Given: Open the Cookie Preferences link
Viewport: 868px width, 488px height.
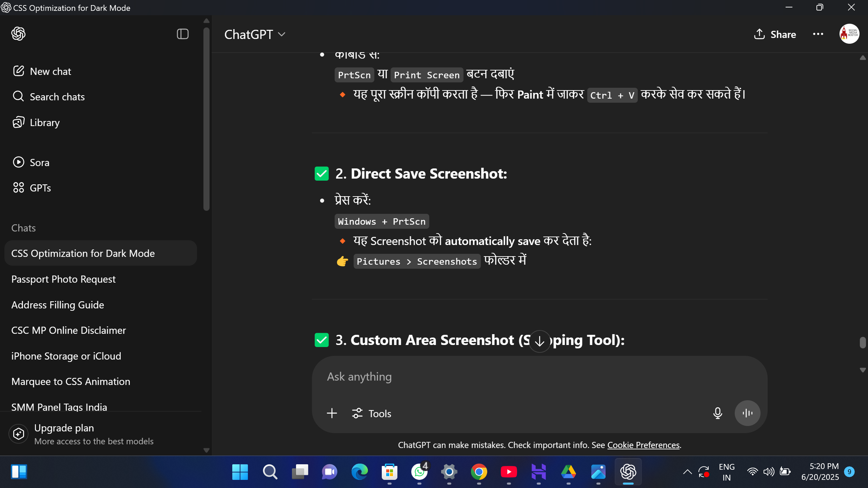Looking at the screenshot, I should [x=643, y=445].
